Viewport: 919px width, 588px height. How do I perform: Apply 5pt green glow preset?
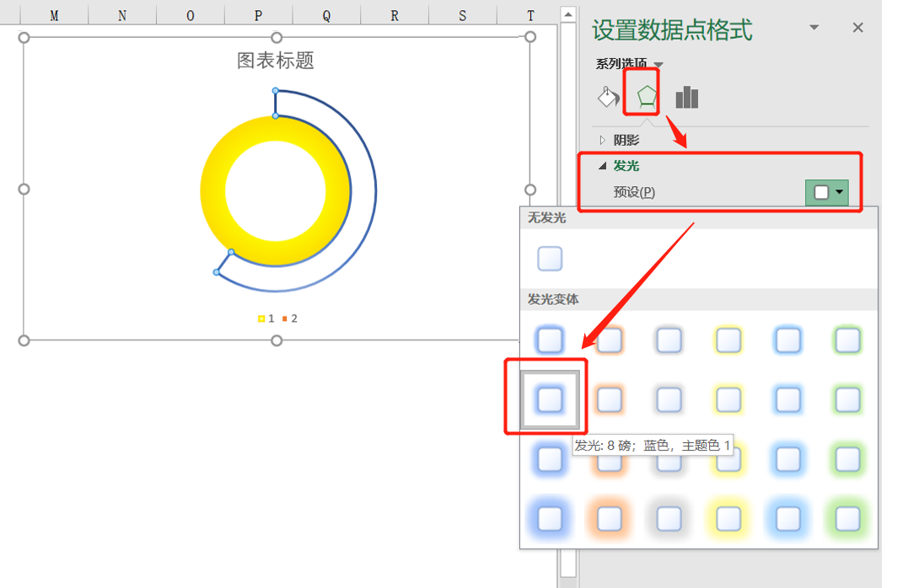pos(847,339)
